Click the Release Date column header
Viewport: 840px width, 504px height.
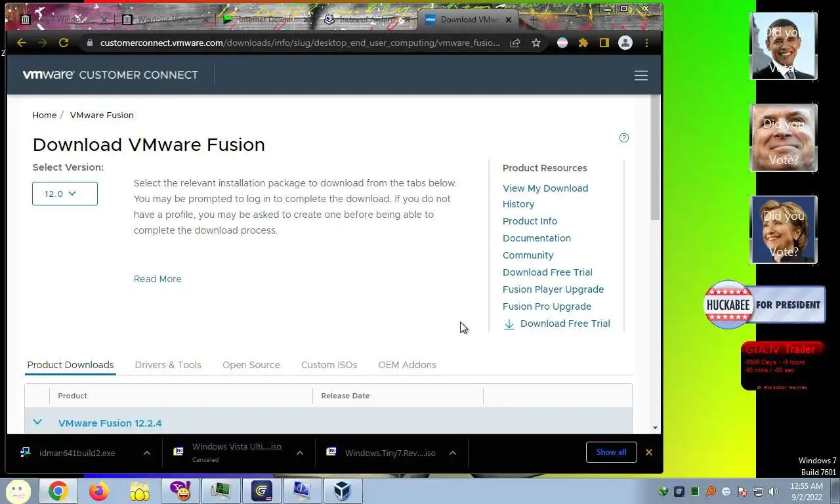point(345,396)
